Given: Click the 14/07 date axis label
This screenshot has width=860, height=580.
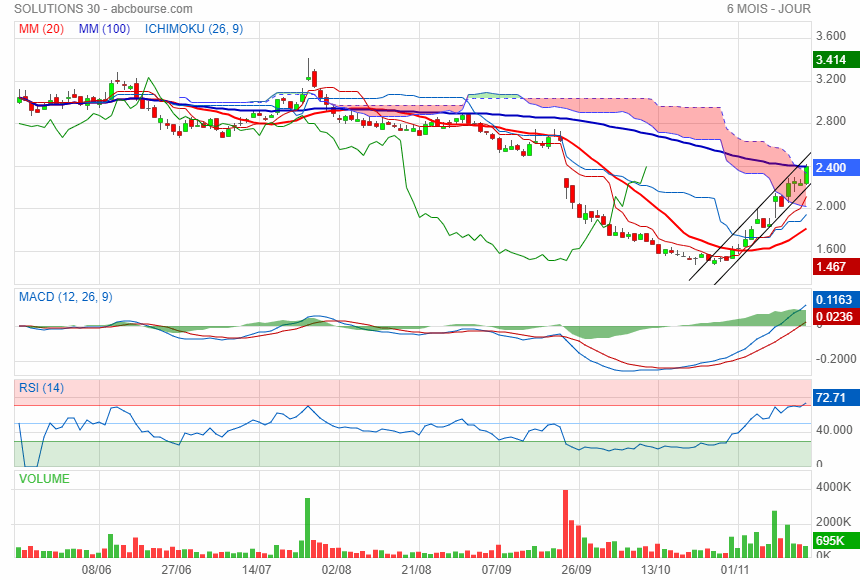Looking at the screenshot, I should [256, 570].
